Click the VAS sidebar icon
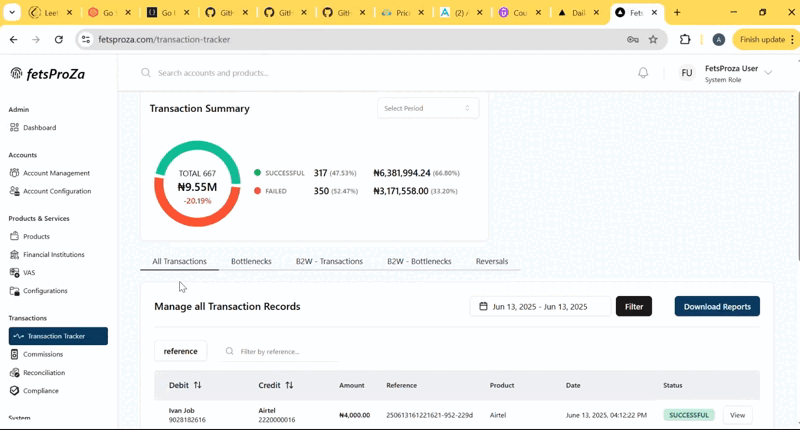Viewport: 800px width, 430px height. [14, 272]
